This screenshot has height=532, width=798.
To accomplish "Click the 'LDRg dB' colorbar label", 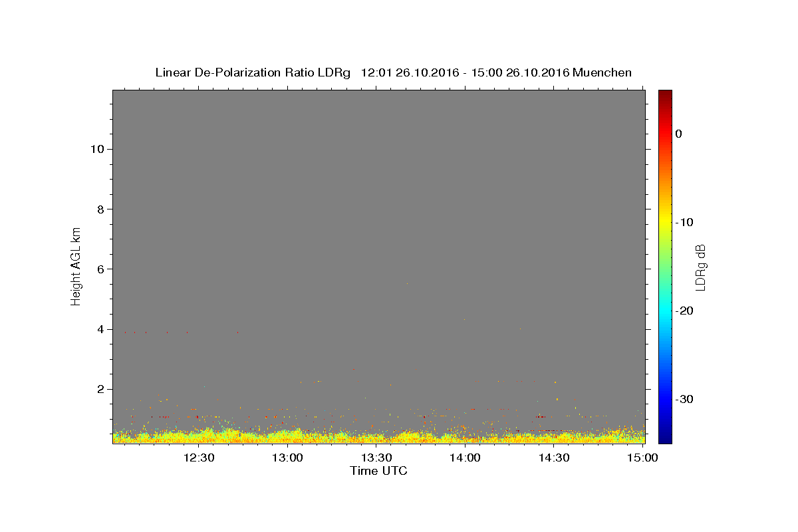I will 700,267.
